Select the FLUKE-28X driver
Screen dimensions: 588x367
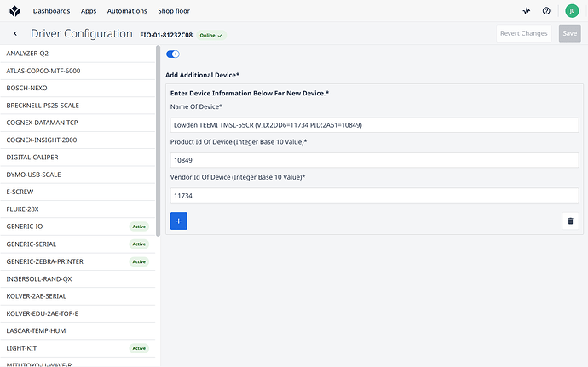(x=78, y=209)
